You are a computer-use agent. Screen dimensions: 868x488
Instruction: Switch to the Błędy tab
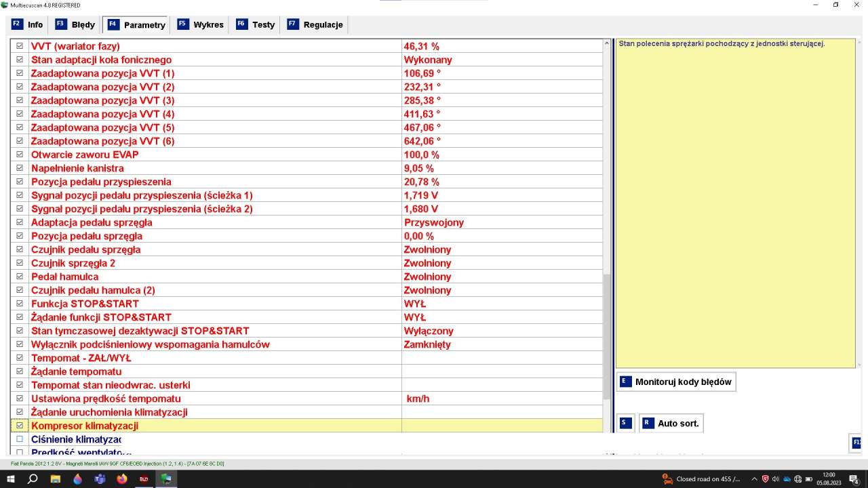[x=76, y=24]
